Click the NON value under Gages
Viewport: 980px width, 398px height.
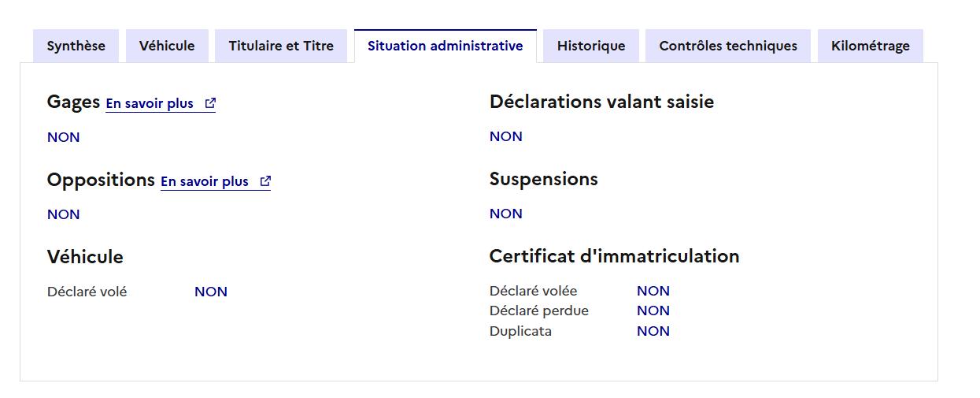click(x=64, y=137)
